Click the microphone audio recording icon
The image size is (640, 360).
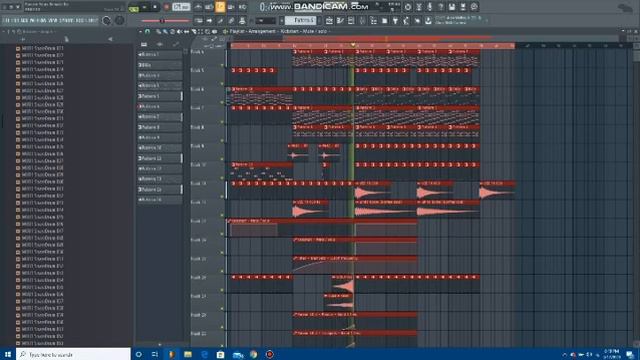(x=430, y=7)
